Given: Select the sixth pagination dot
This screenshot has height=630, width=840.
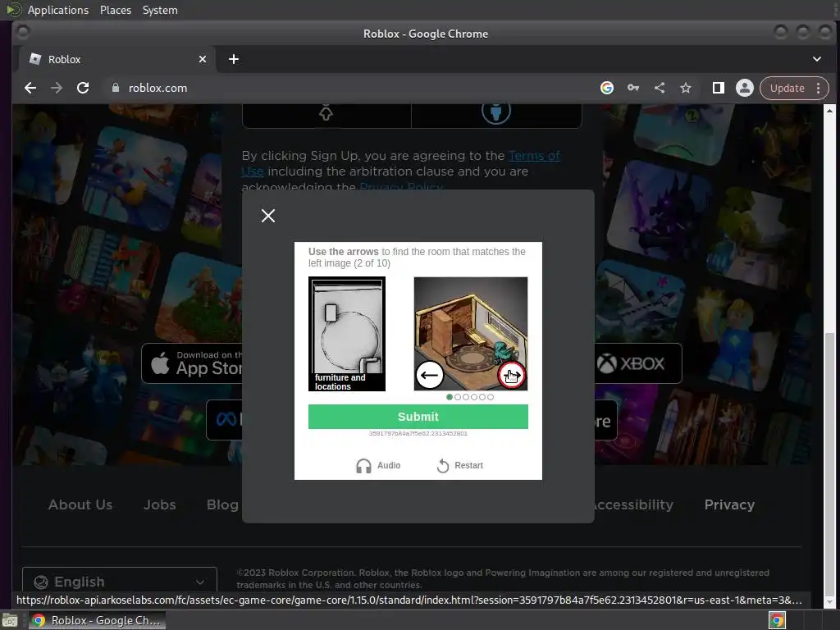Looking at the screenshot, I should (491, 397).
